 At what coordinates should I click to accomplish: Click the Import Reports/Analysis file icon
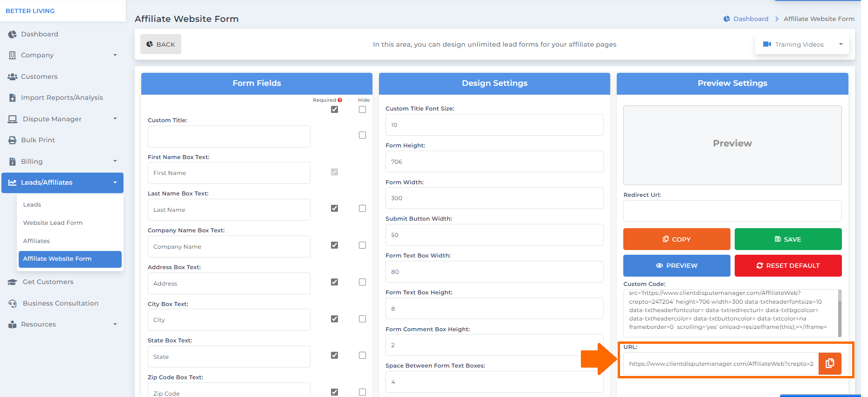click(12, 98)
